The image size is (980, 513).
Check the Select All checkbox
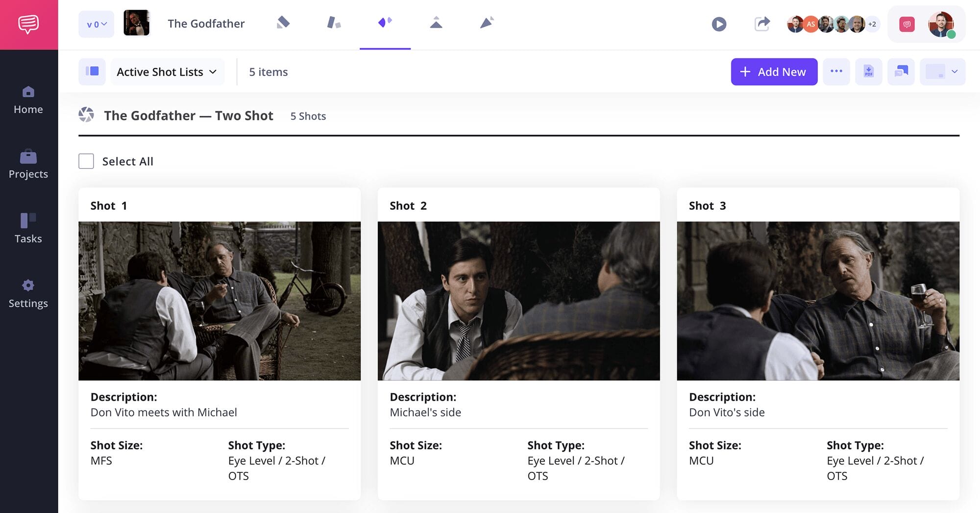point(86,161)
